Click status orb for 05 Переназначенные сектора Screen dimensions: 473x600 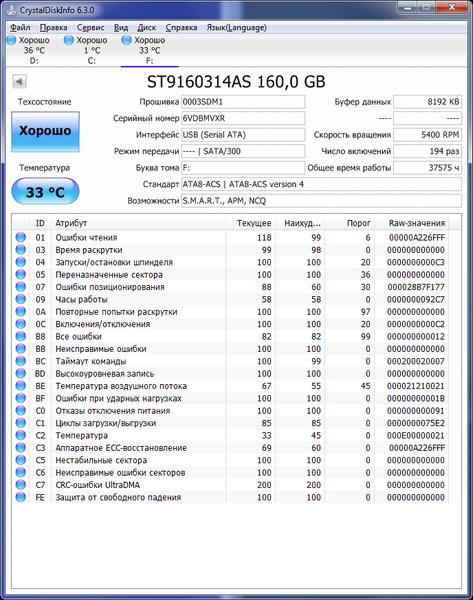pyautogui.click(x=21, y=274)
